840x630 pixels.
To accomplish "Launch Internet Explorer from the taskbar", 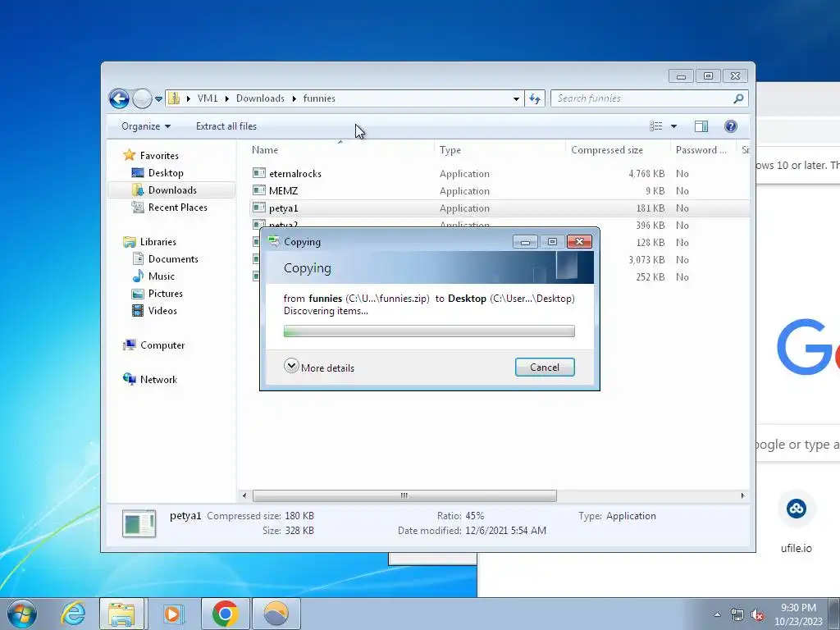I will click(x=73, y=614).
